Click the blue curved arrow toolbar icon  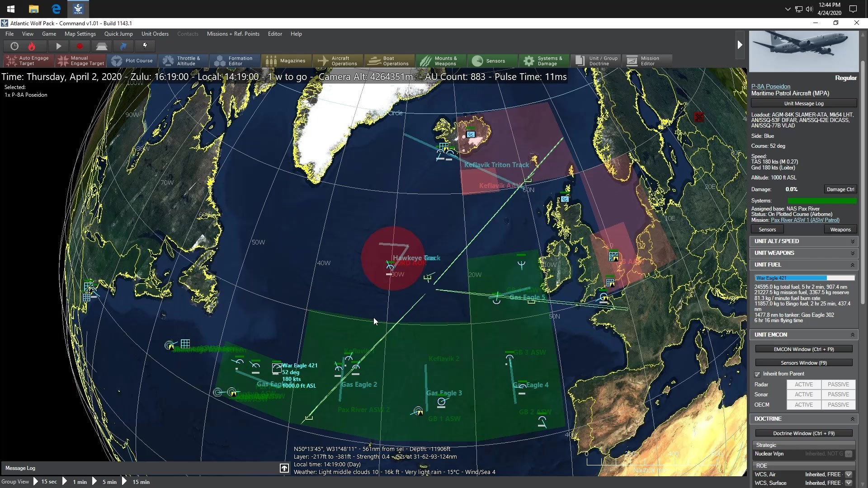123,46
